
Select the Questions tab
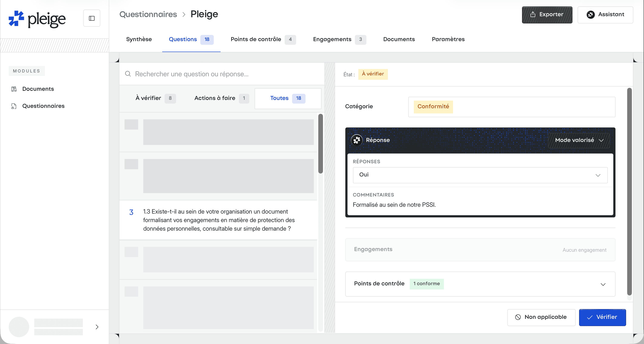[x=191, y=39]
